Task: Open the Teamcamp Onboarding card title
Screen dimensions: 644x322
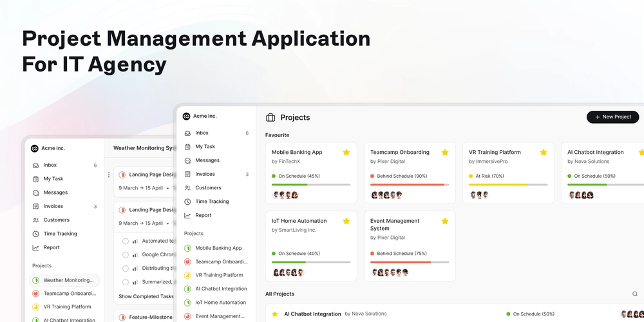Action: tap(400, 153)
